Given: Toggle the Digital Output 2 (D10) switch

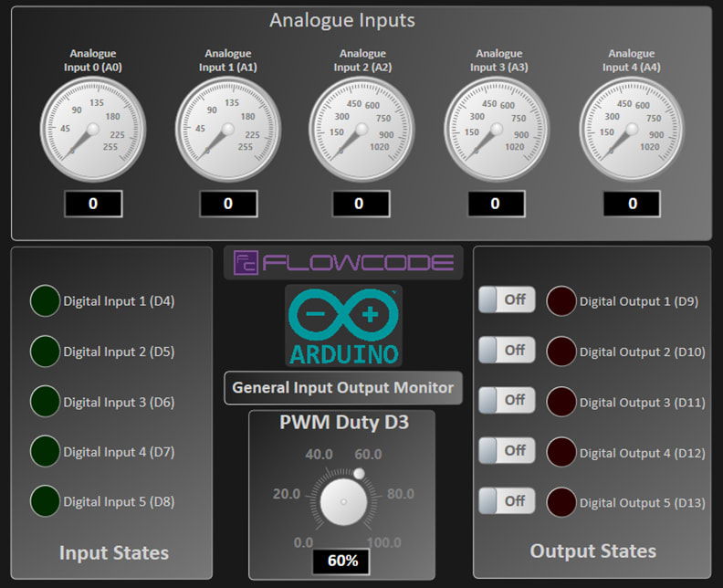Looking at the screenshot, I should 507,350.
